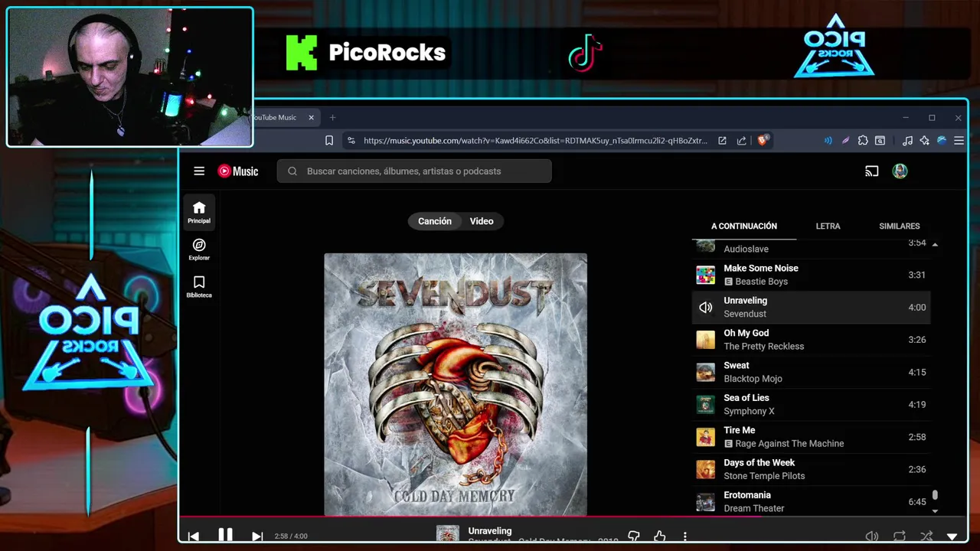This screenshot has height=551, width=980.
Task: Seek on the red song progress bar
Action: point(573,517)
